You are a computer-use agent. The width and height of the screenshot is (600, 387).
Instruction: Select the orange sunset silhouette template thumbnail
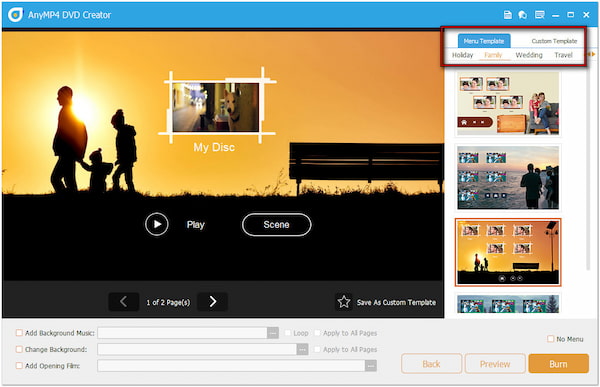[x=508, y=252]
